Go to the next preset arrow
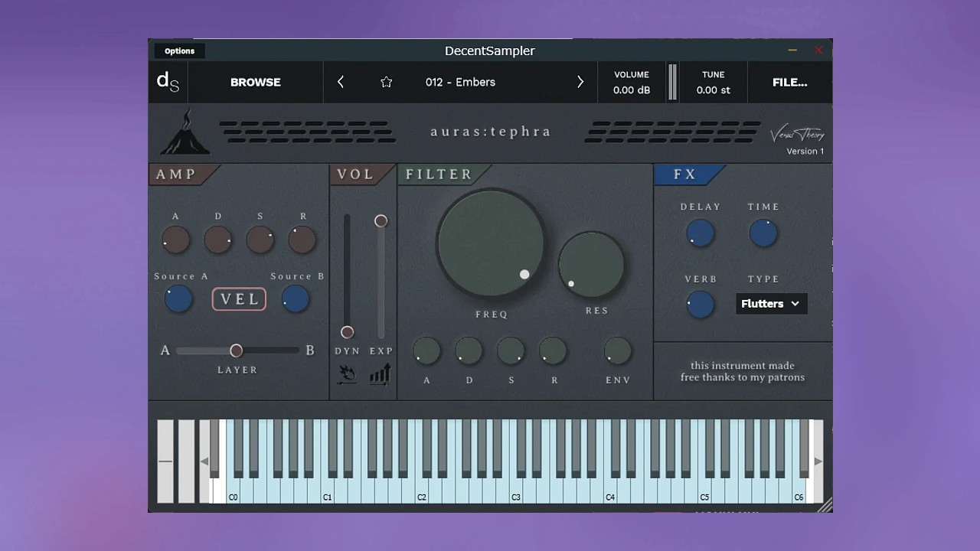 tap(580, 82)
